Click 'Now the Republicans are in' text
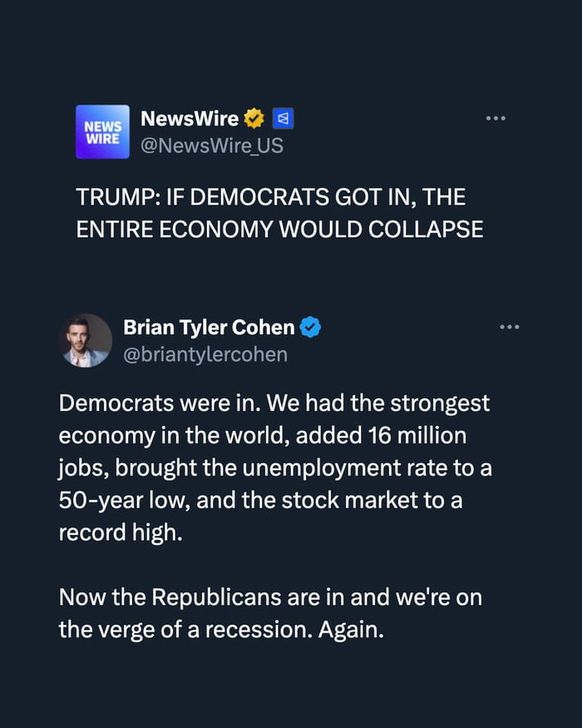This screenshot has width=582, height=728. click(x=208, y=597)
